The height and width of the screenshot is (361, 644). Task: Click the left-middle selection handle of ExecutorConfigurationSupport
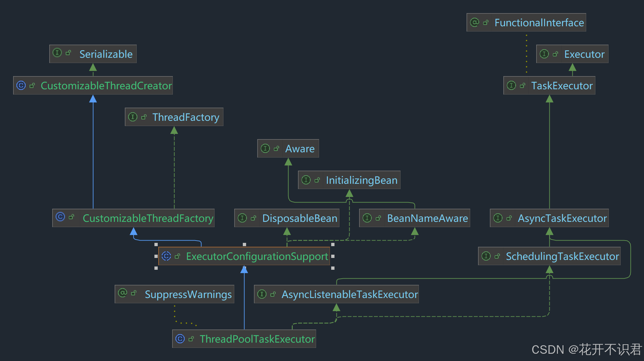point(156,256)
